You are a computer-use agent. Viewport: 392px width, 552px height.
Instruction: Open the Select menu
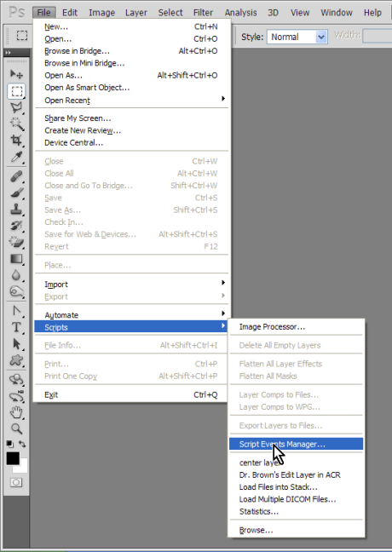pyautogui.click(x=170, y=13)
